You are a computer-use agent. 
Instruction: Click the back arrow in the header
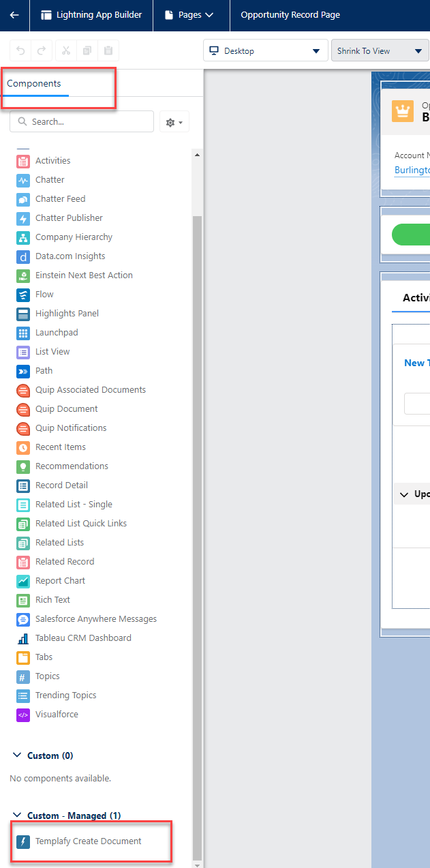pyautogui.click(x=15, y=15)
